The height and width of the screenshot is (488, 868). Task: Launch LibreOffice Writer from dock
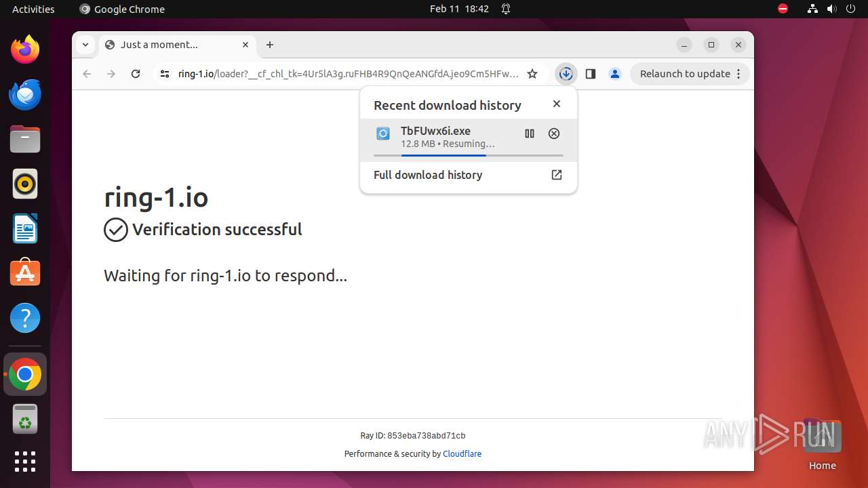25,228
